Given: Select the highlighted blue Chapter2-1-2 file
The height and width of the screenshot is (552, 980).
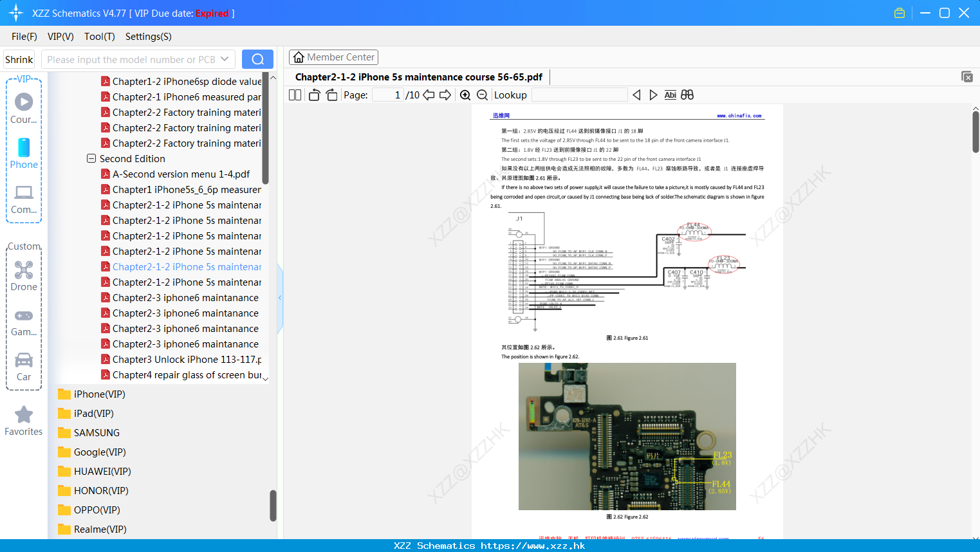Looking at the screenshot, I should pos(181,266).
